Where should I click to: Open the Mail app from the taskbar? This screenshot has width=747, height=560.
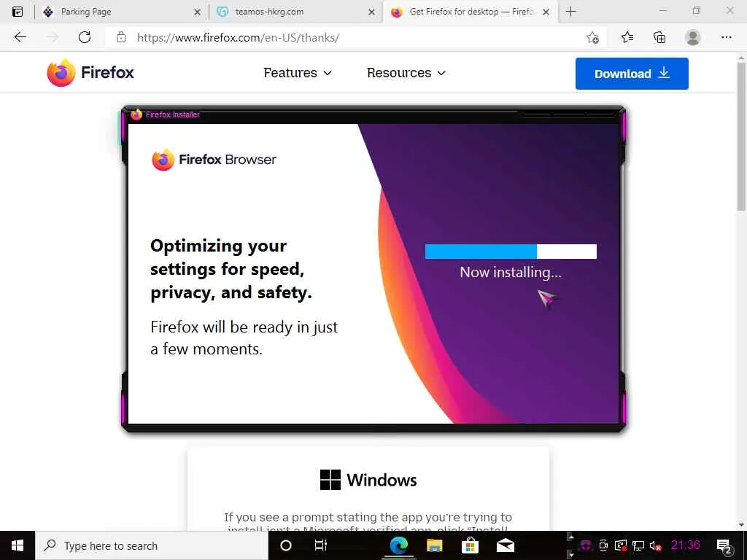pos(506,545)
